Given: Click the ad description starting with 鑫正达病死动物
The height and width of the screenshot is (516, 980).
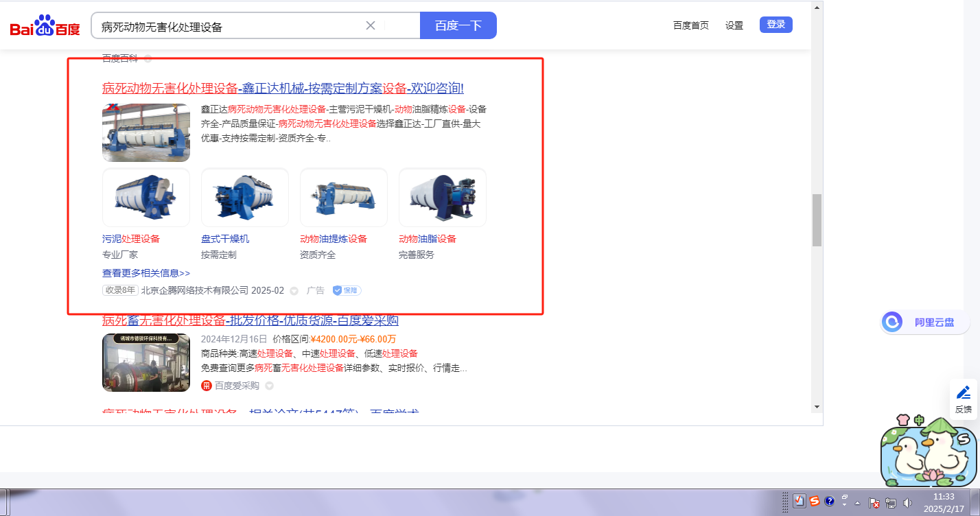Looking at the screenshot, I should tap(344, 124).
